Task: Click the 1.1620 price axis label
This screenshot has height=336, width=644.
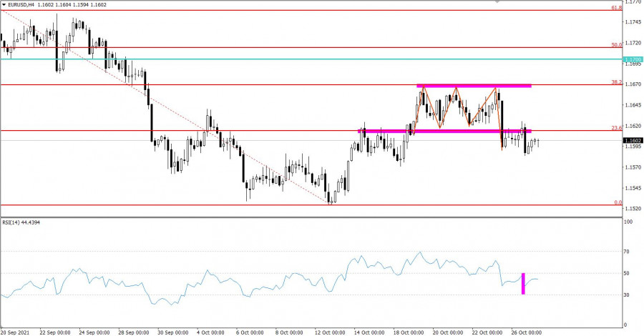Action: pos(633,126)
